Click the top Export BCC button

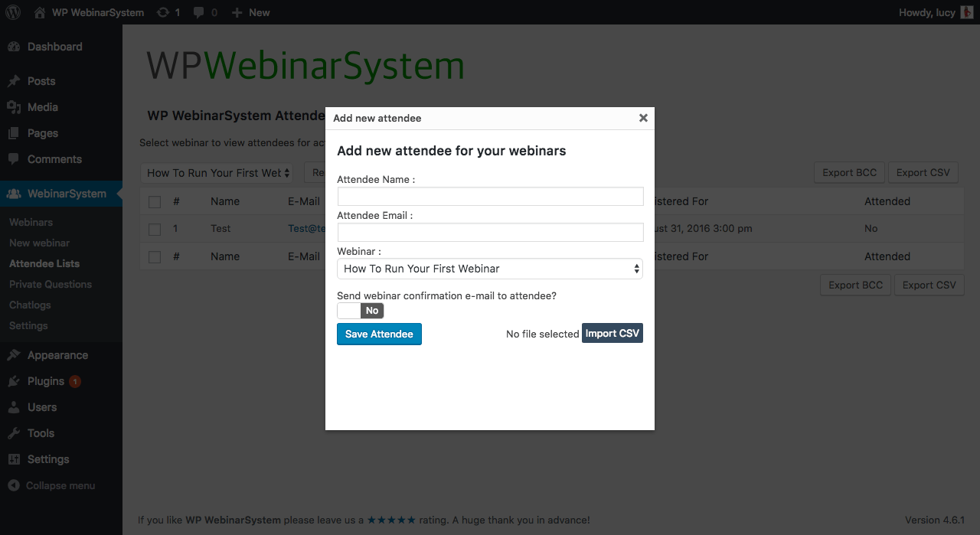(850, 172)
